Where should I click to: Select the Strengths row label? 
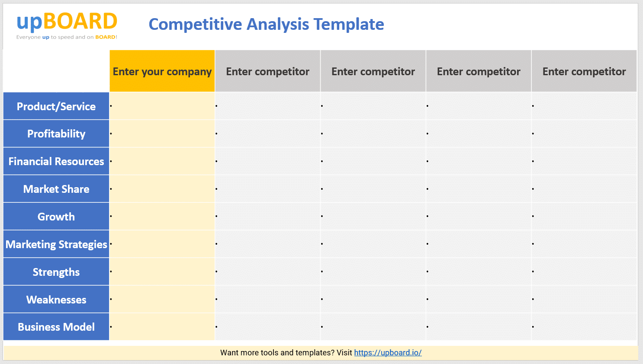tap(56, 272)
